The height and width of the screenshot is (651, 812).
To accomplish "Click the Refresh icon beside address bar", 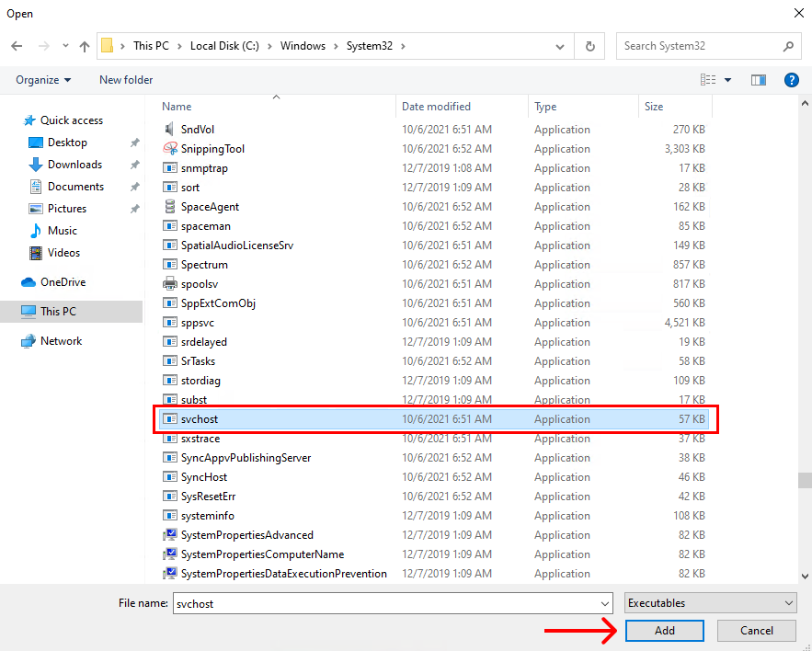I will (x=589, y=46).
